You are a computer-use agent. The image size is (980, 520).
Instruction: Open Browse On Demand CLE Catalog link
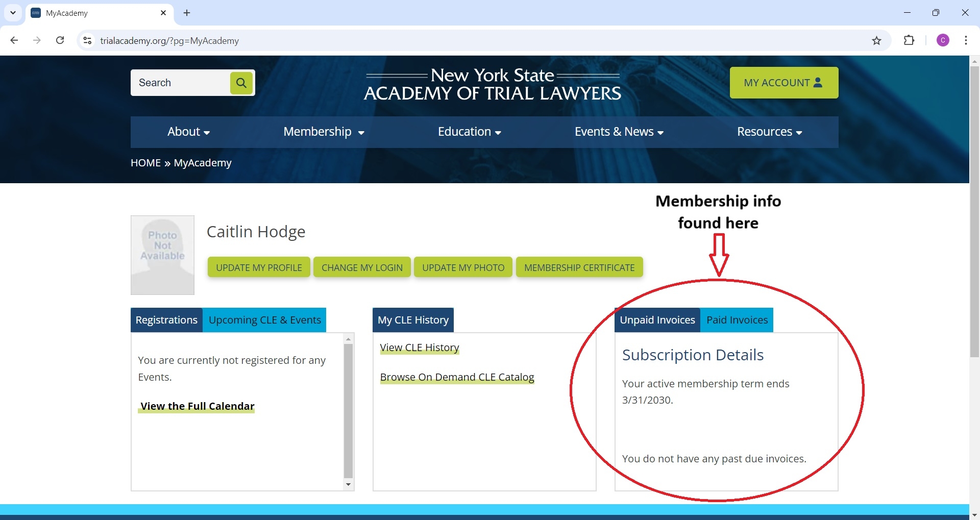point(457,377)
